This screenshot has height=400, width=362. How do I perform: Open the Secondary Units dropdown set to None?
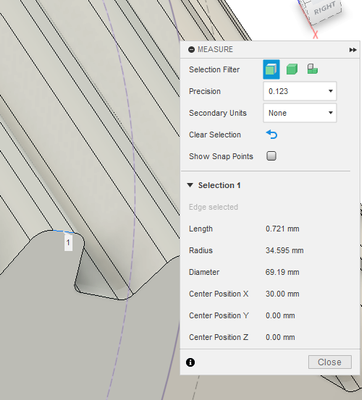[300, 113]
